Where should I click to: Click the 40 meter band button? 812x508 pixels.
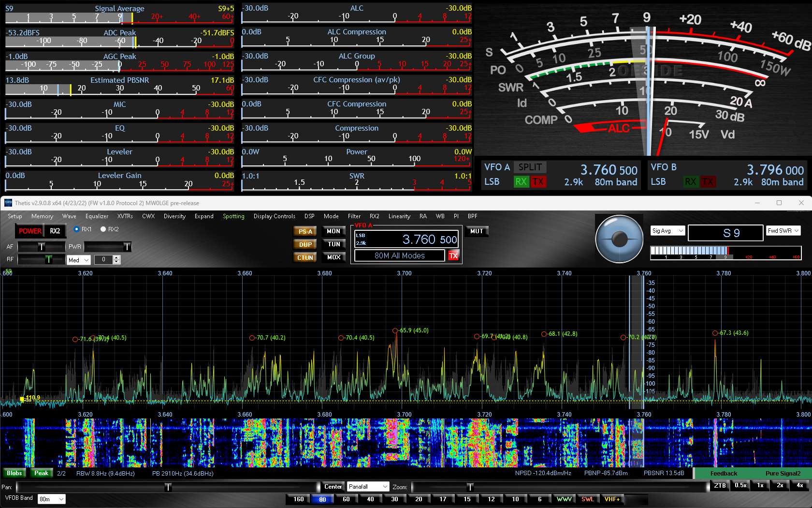370,499
